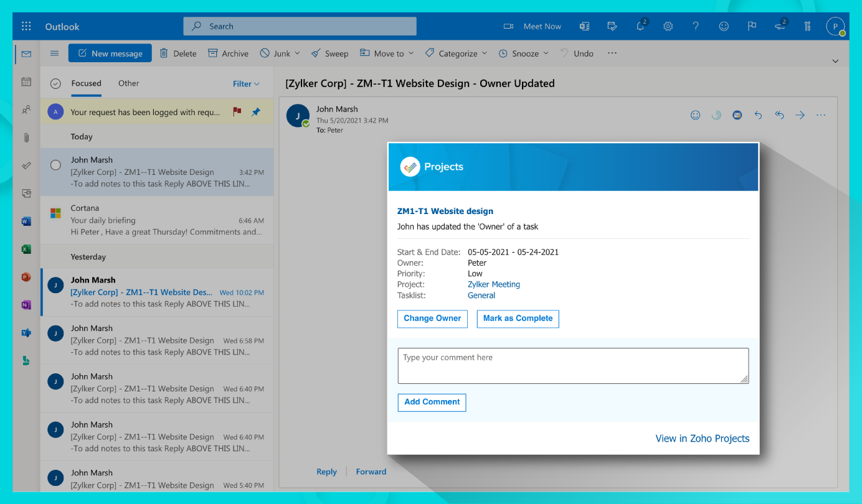Open the Mail icon in left rail
The width and height of the screenshot is (862, 504).
(x=26, y=54)
